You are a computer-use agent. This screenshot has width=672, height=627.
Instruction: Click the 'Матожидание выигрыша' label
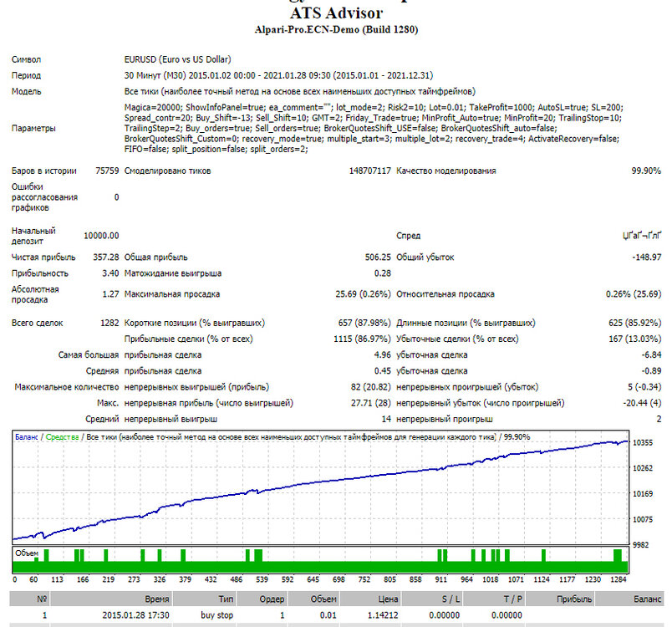point(173,273)
